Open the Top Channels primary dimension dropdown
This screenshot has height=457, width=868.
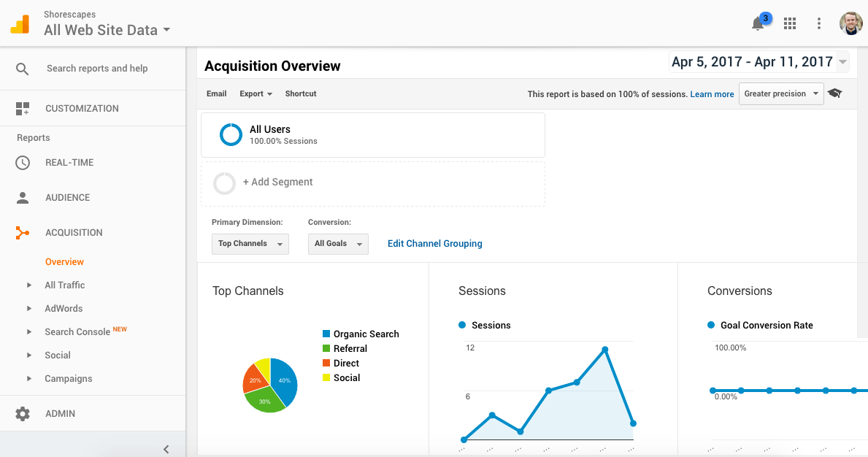click(x=250, y=244)
